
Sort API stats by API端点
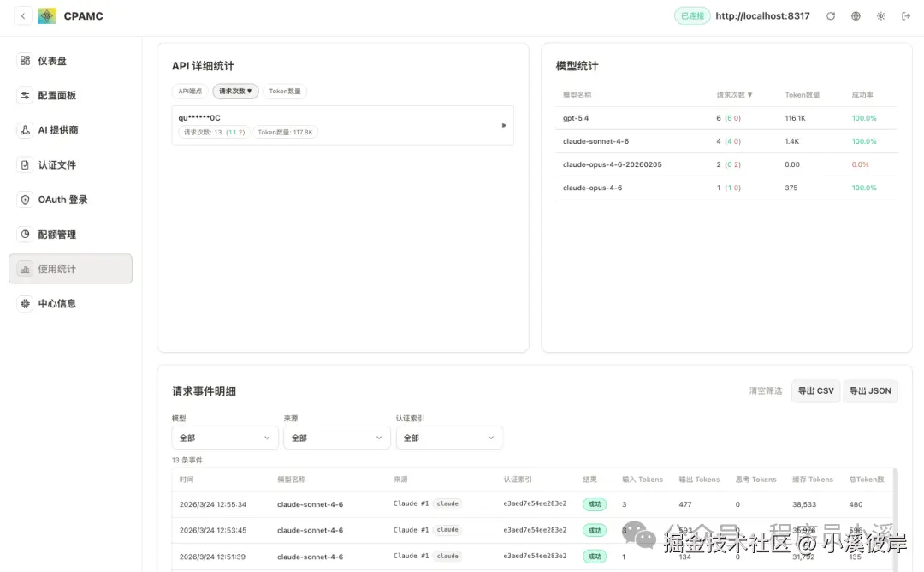pos(190,92)
